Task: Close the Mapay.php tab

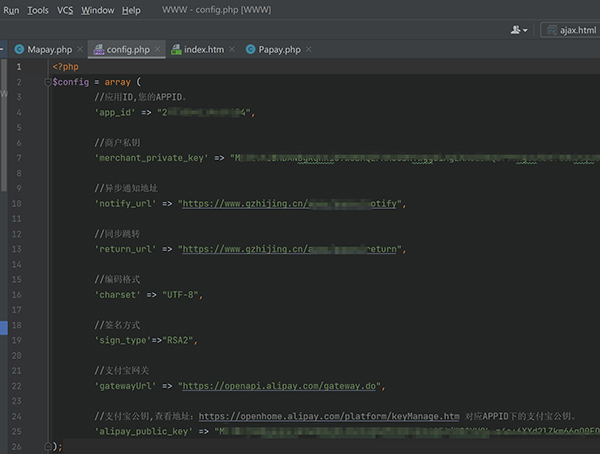Action: pos(80,49)
